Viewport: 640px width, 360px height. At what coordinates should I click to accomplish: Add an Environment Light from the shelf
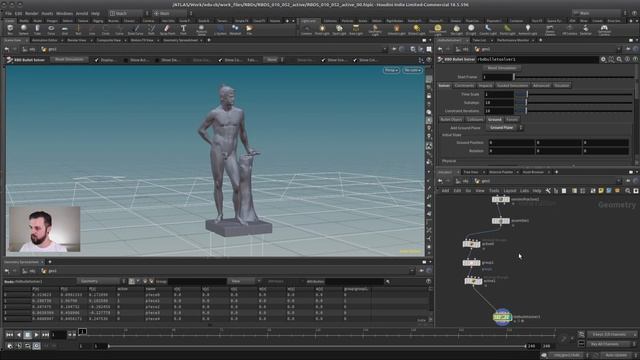(x=438, y=29)
